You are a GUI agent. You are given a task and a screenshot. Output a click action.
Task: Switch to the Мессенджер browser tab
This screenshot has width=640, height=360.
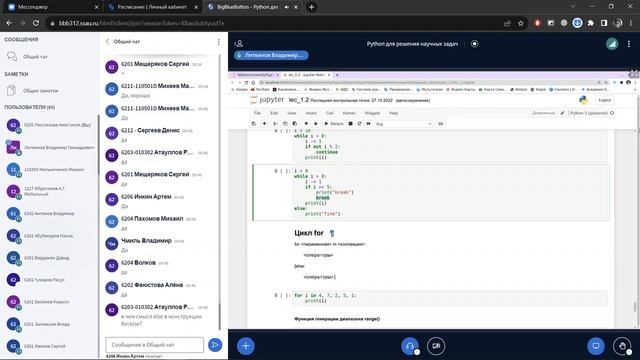pos(52,7)
